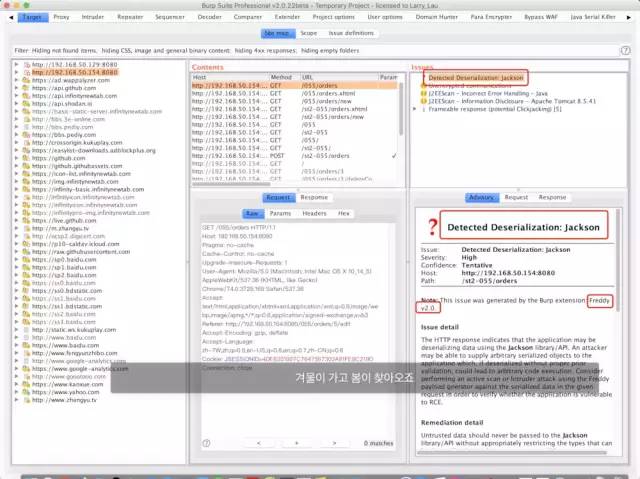Expand the https://www.kanxue.com tree node
The width and height of the screenshot is (640, 479).
16,384
